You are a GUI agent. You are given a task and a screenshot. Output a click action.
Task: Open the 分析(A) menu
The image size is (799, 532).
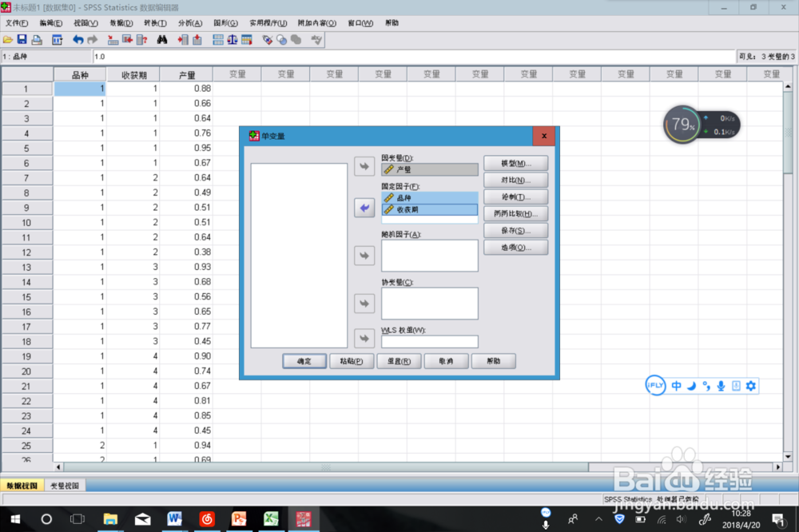(190, 23)
